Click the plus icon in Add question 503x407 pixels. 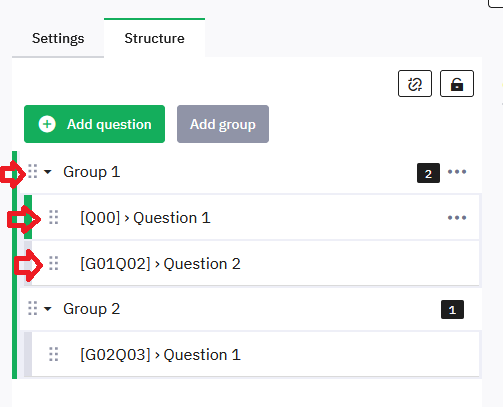coord(47,124)
